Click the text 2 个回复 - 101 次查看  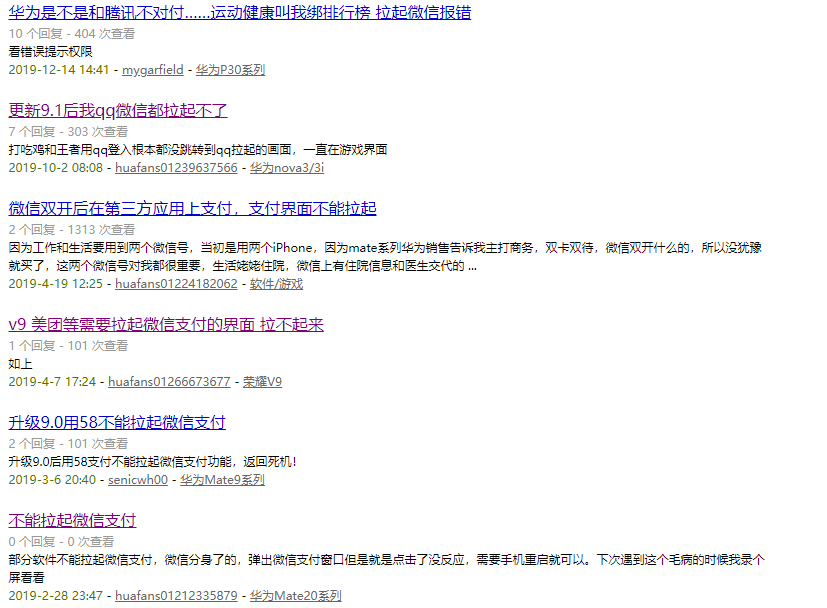point(68,444)
